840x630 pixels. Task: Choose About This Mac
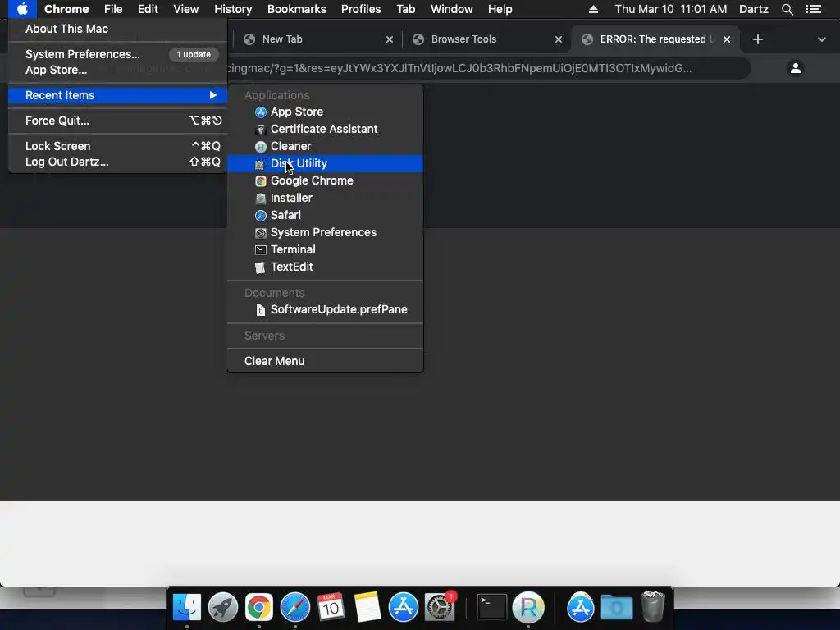(x=118, y=29)
